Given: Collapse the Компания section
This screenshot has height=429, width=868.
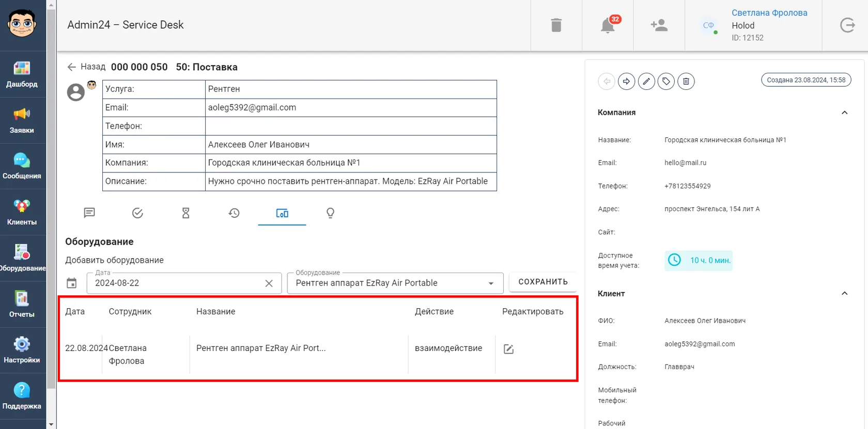Looking at the screenshot, I should [844, 113].
